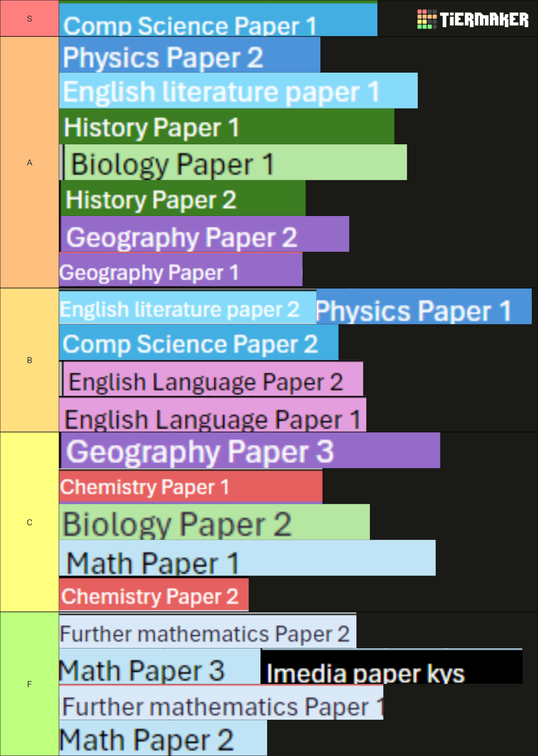Select the Comp Science Paper 1 tile

click(x=218, y=18)
